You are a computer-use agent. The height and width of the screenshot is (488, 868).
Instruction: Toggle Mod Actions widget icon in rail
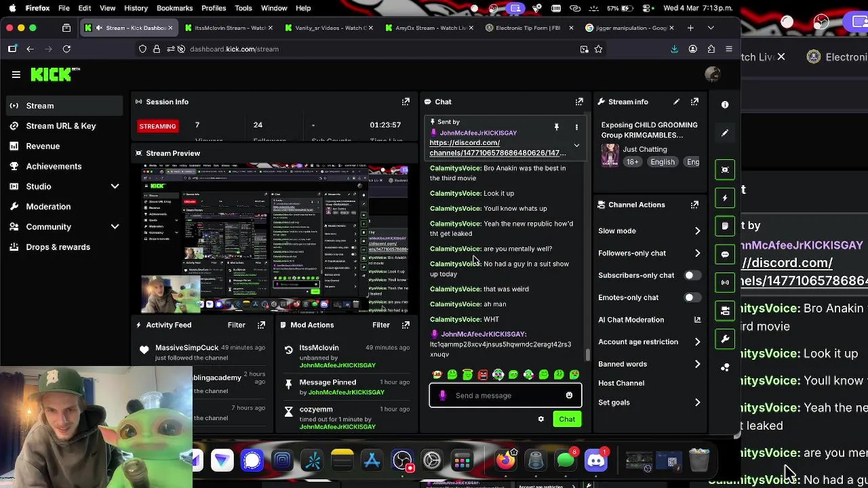tap(725, 226)
